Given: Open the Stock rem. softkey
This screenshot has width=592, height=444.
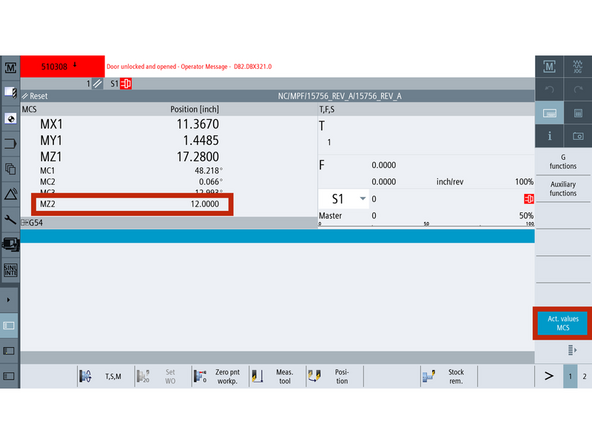Looking at the screenshot, I should (449, 376).
